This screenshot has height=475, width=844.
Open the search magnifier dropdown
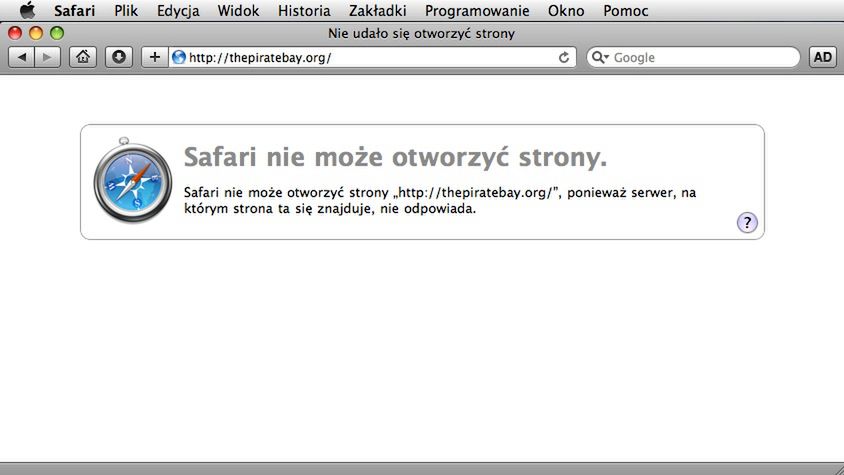point(600,57)
